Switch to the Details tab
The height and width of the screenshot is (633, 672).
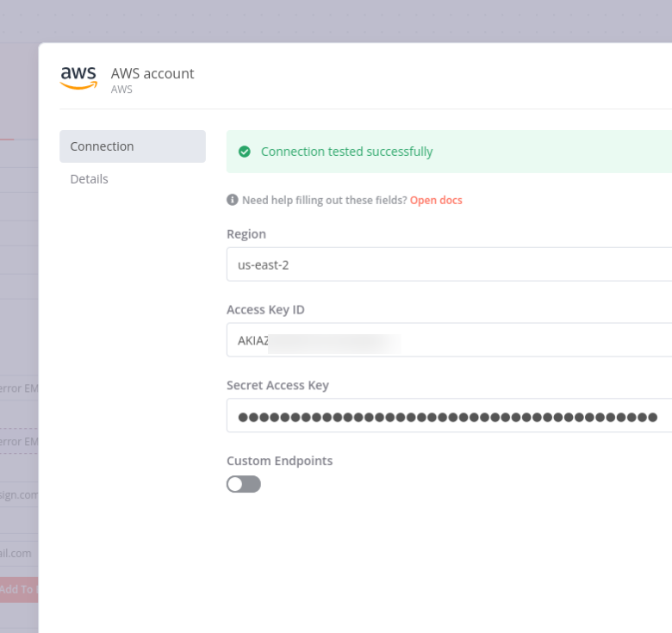[x=89, y=179]
